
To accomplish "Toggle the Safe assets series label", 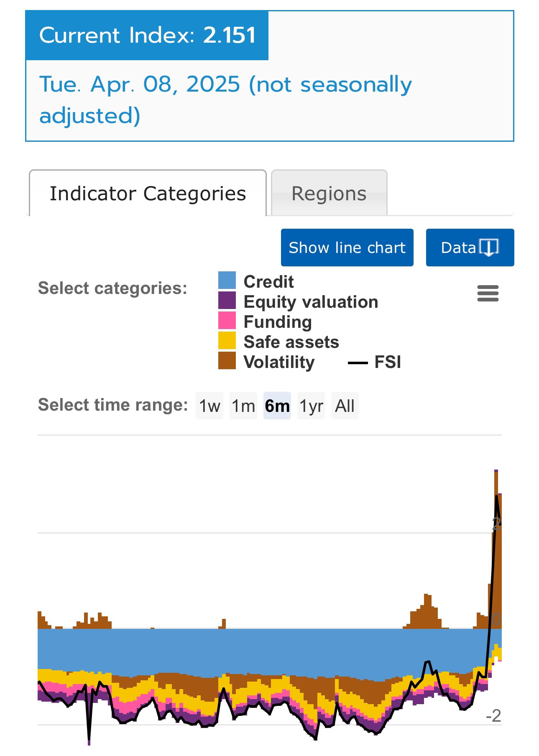I will 291,342.
